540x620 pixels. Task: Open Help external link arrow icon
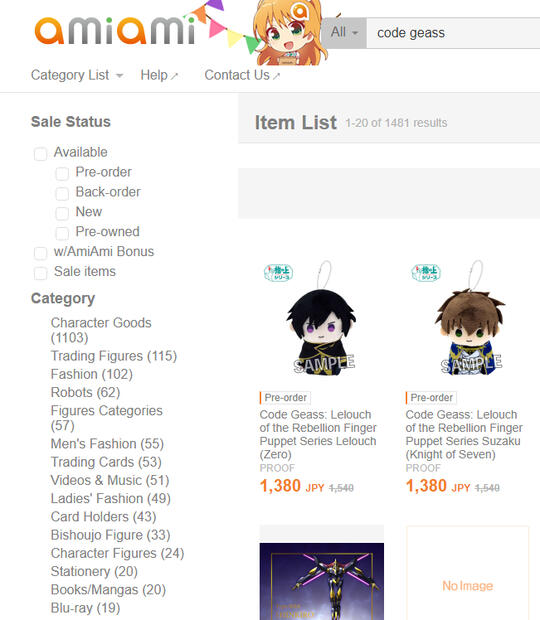pyautogui.click(x=174, y=76)
